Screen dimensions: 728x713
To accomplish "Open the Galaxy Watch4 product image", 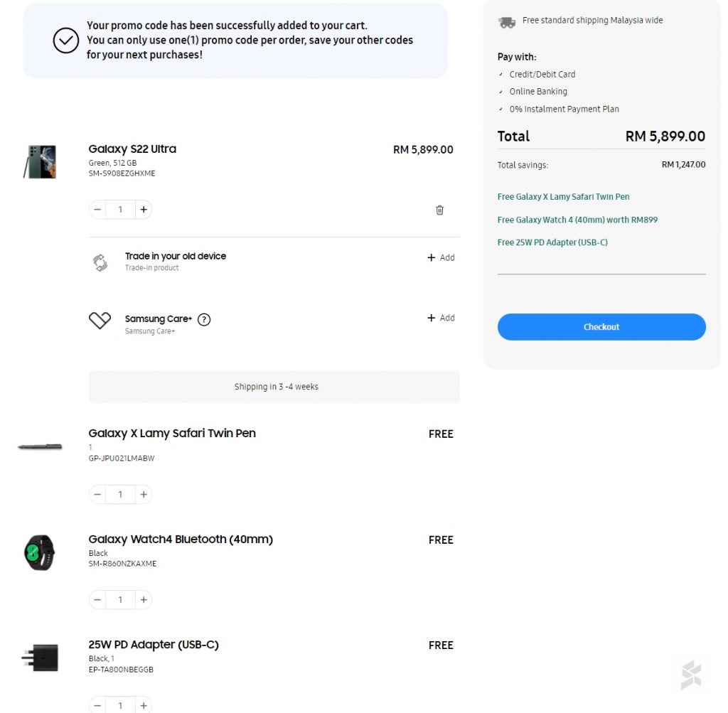I will tap(39, 552).
